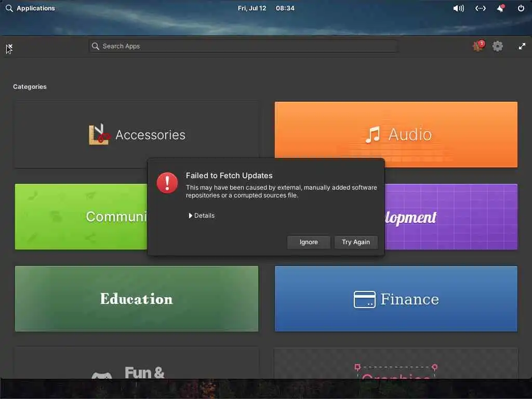Click the Ignore button in the dialog
This screenshot has height=399, width=532.
click(309, 242)
